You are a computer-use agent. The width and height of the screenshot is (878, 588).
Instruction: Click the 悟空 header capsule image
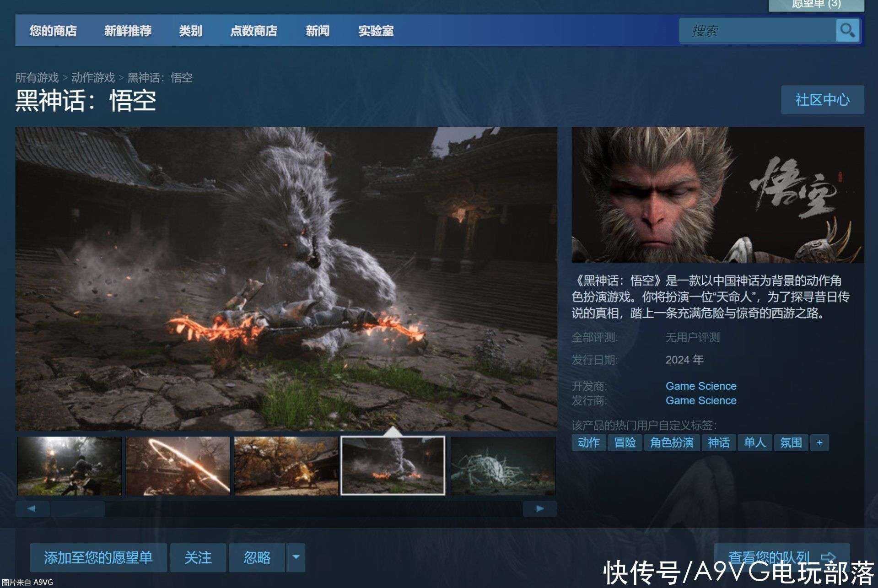[718, 195]
